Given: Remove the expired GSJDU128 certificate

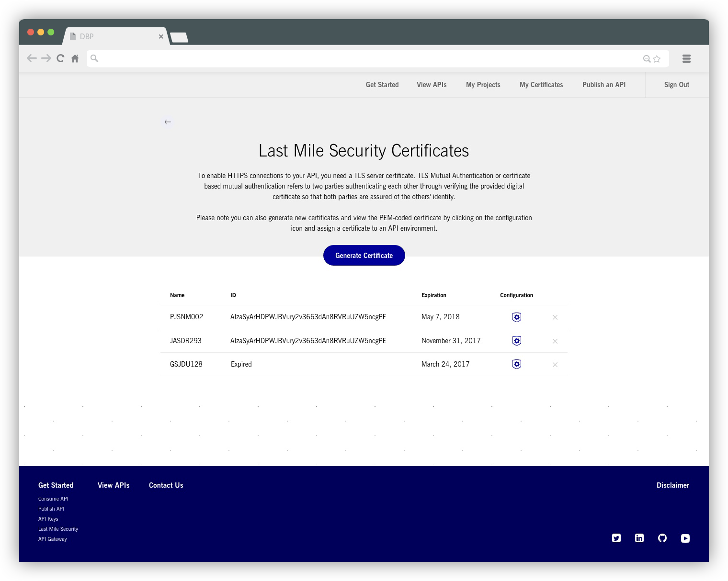Looking at the screenshot, I should point(555,365).
